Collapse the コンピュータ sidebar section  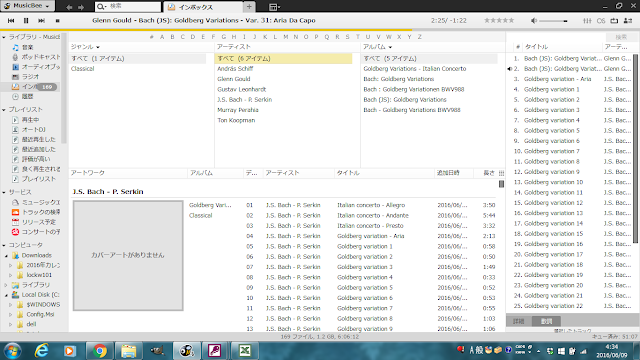tap(4, 245)
